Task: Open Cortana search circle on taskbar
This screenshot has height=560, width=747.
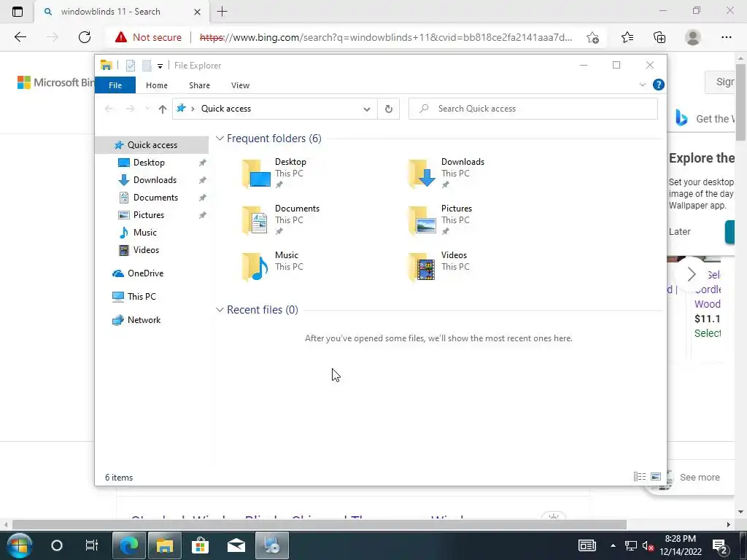Action: point(57,545)
